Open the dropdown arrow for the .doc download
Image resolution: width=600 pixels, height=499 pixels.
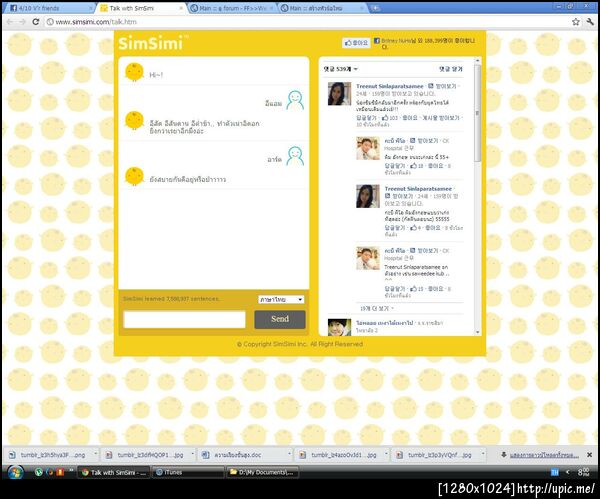coord(289,454)
